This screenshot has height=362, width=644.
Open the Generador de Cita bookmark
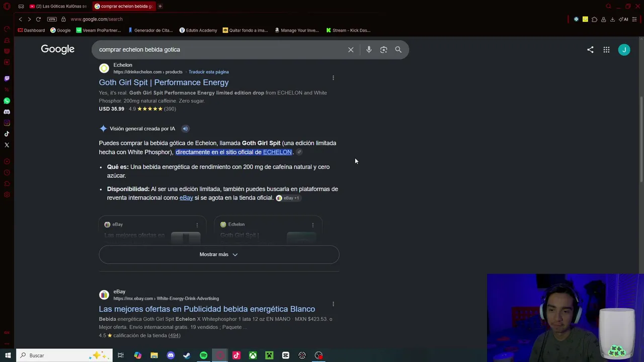[150, 30]
